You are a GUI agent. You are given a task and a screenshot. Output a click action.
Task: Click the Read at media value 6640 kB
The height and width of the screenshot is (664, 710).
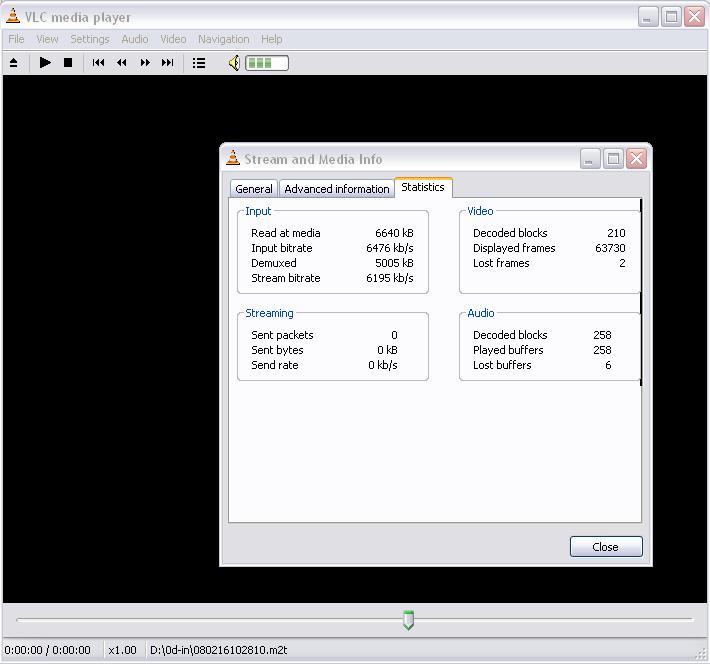pyautogui.click(x=394, y=233)
